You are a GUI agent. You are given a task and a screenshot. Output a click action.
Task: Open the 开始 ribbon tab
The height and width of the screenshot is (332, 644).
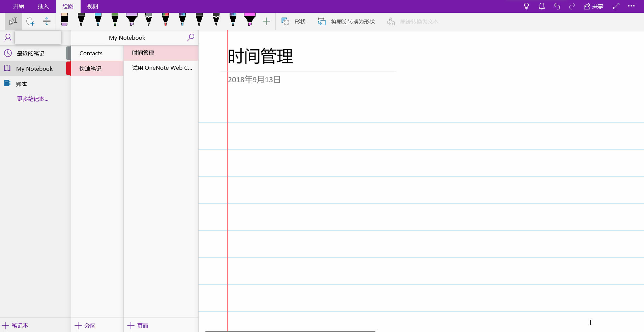point(19,6)
